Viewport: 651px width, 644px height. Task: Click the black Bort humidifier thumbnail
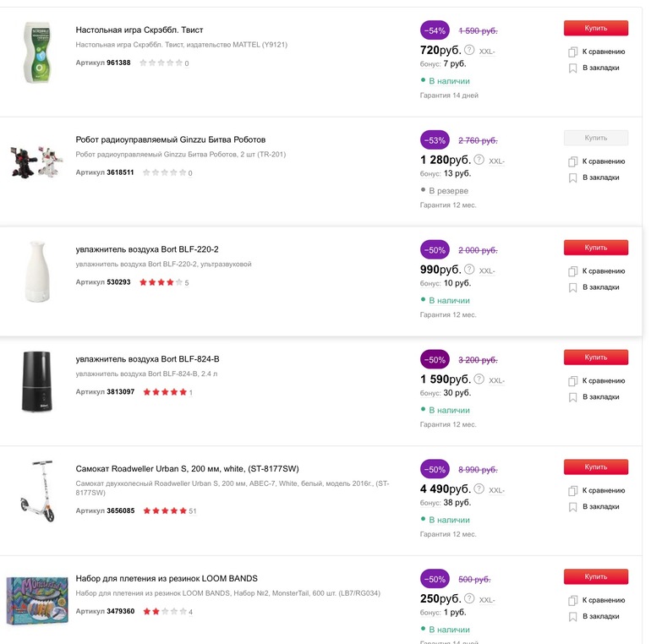tap(36, 381)
